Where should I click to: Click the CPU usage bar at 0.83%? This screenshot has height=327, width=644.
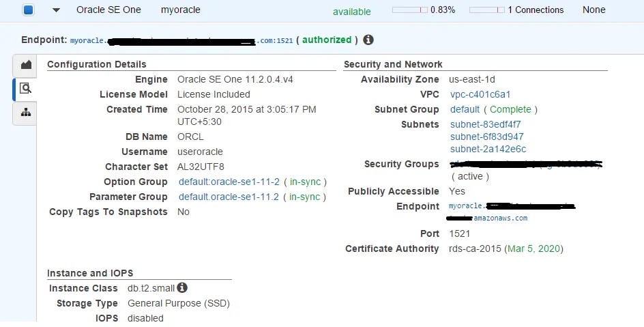tap(410, 10)
